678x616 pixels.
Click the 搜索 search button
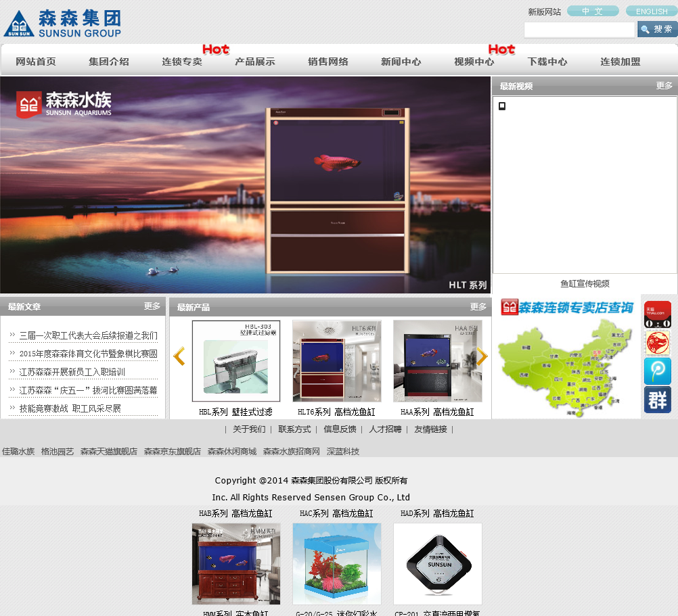pos(657,29)
